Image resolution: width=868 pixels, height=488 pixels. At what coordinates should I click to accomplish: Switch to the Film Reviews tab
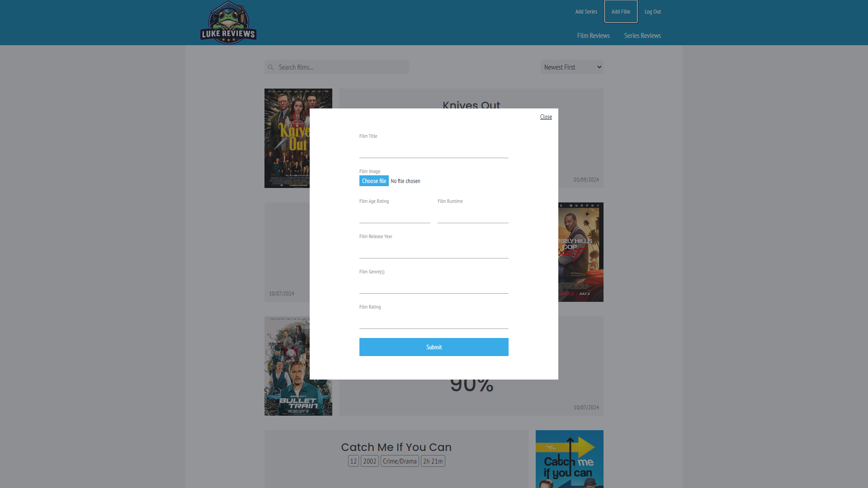(x=593, y=35)
